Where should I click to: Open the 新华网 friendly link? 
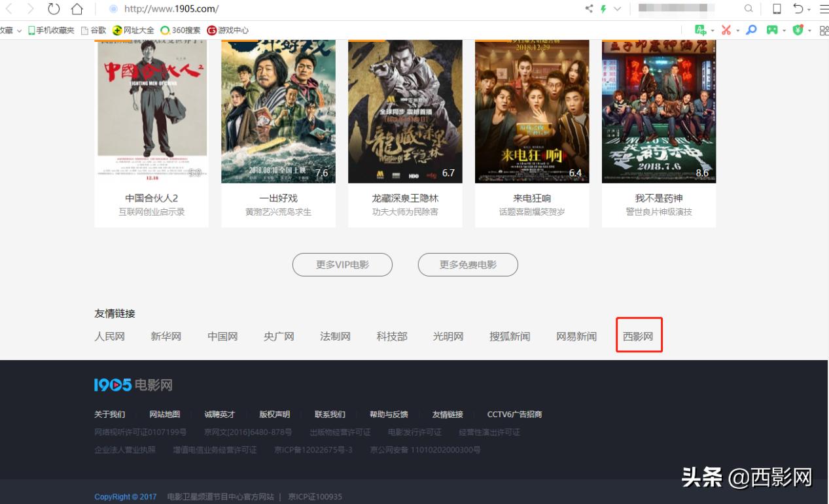tap(166, 337)
